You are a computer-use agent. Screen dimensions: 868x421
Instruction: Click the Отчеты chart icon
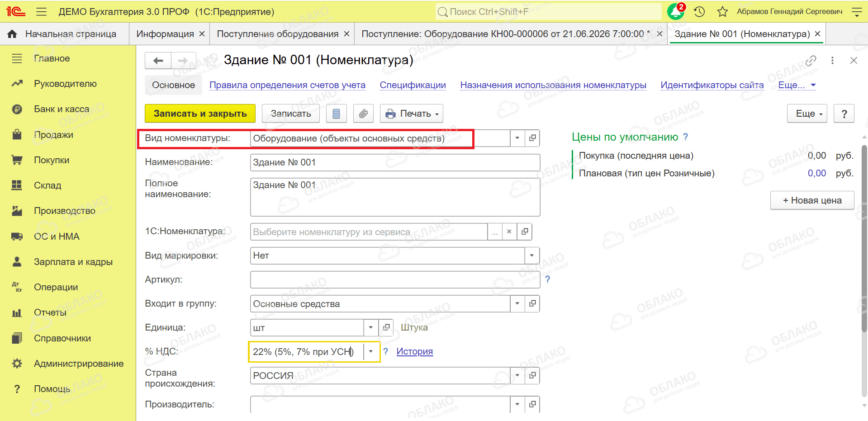point(17,312)
